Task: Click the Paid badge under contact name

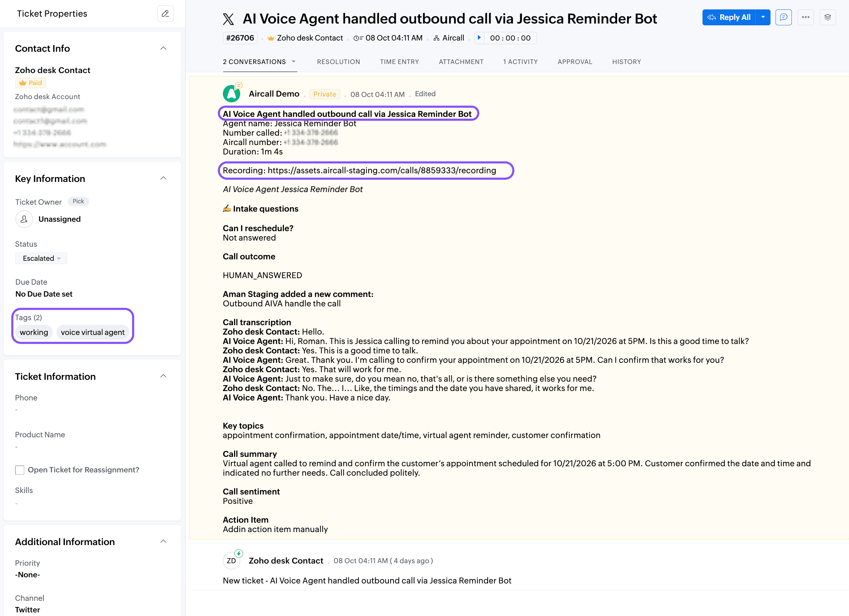Action: (x=30, y=83)
